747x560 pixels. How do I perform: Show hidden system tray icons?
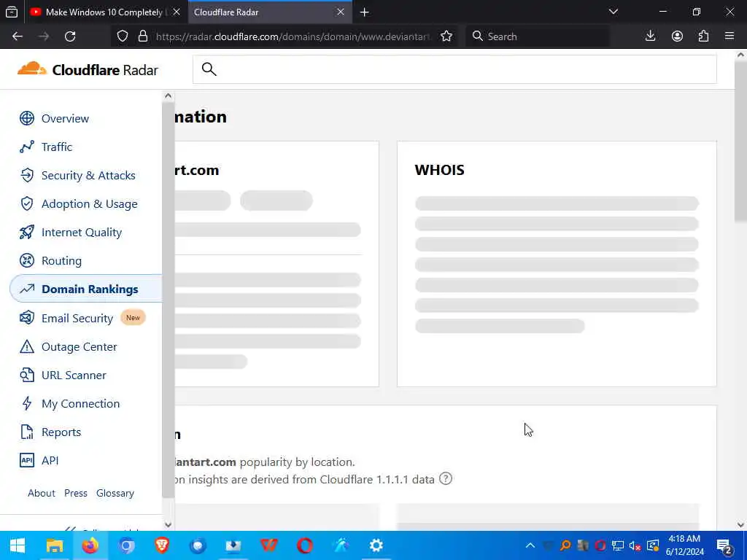[530, 545]
